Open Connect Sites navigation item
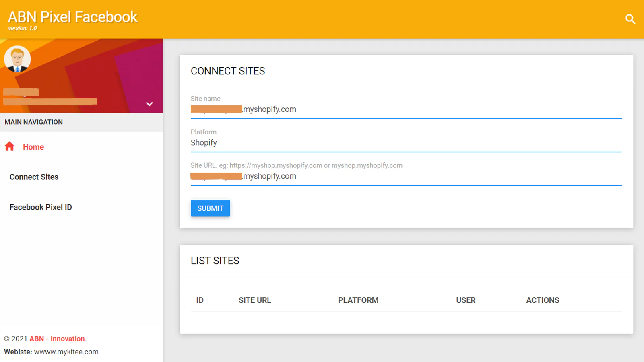 click(34, 177)
